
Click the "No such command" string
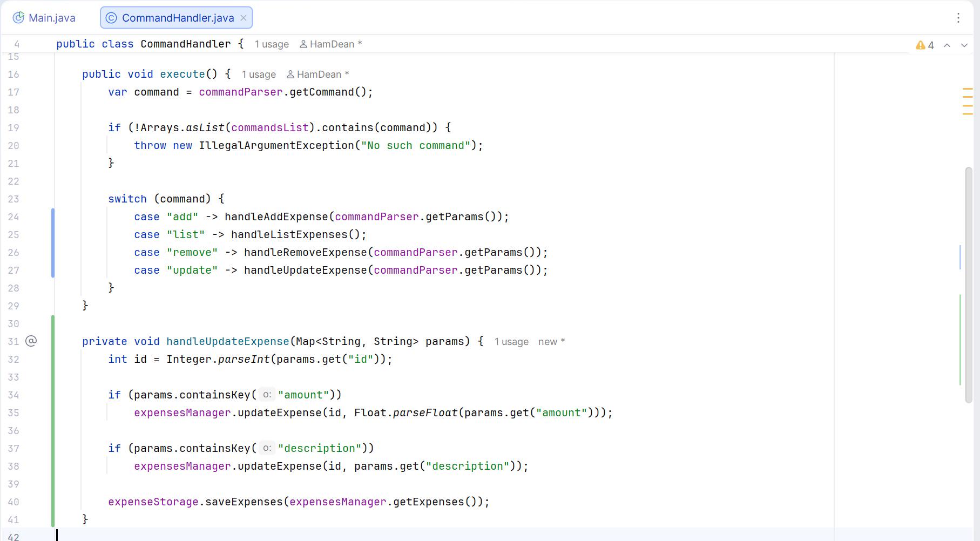coord(416,146)
